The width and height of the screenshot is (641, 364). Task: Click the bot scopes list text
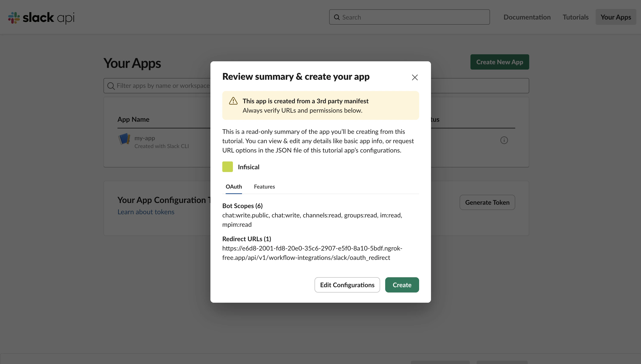[312, 220]
